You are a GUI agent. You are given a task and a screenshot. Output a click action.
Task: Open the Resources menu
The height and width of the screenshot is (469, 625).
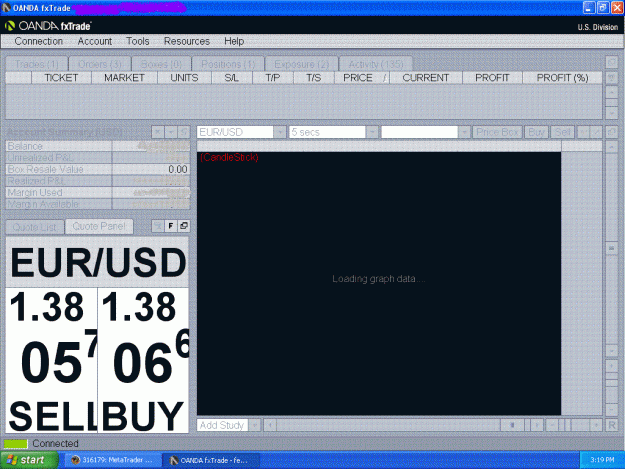(x=187, y=41)
